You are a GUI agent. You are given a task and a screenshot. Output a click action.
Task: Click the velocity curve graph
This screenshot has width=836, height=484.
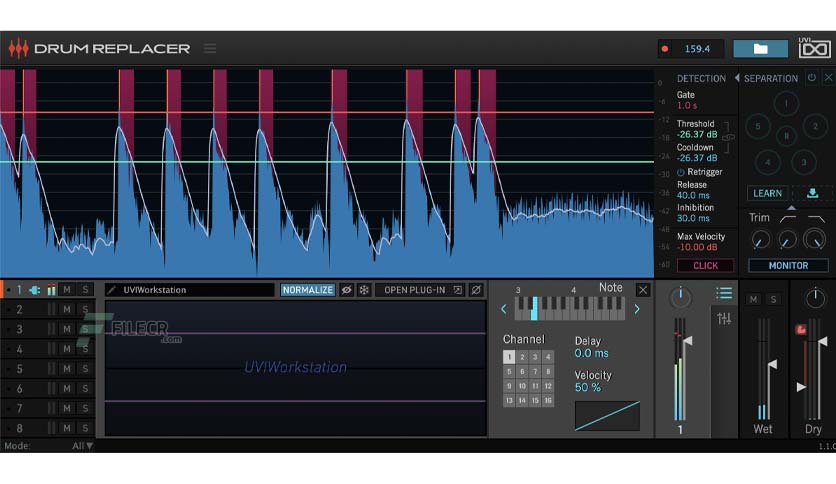click(x=607, y=416)
